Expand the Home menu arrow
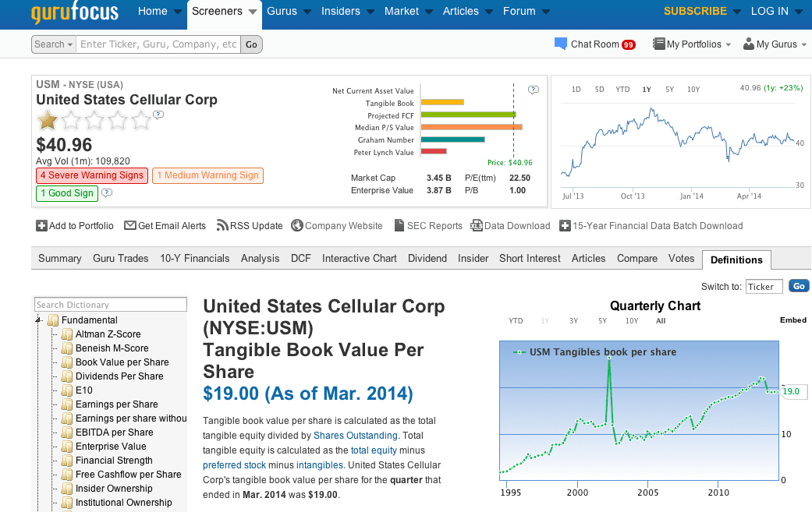 [178, 12]
